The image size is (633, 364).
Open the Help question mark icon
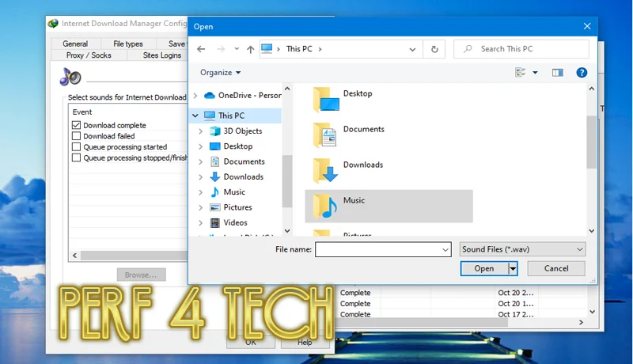(582, 73)
